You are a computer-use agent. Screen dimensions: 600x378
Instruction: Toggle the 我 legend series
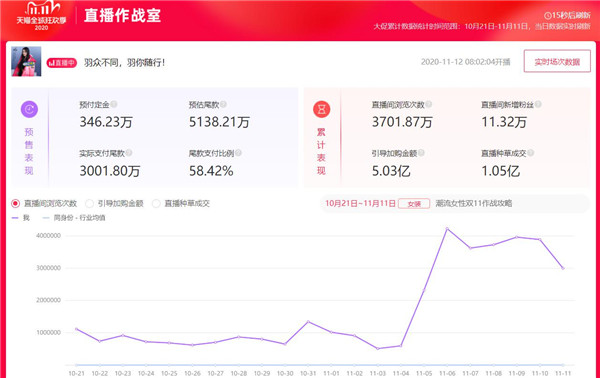coord(21,218)
